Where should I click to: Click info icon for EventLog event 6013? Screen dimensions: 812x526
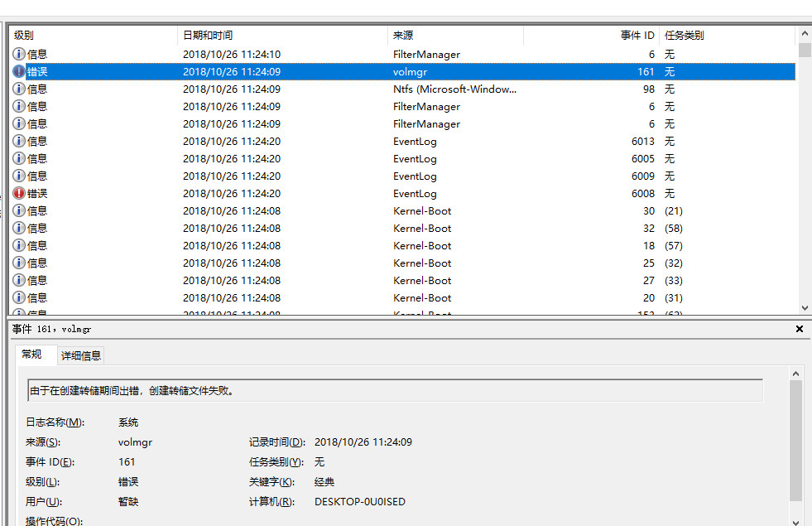(x=19, y=142)
